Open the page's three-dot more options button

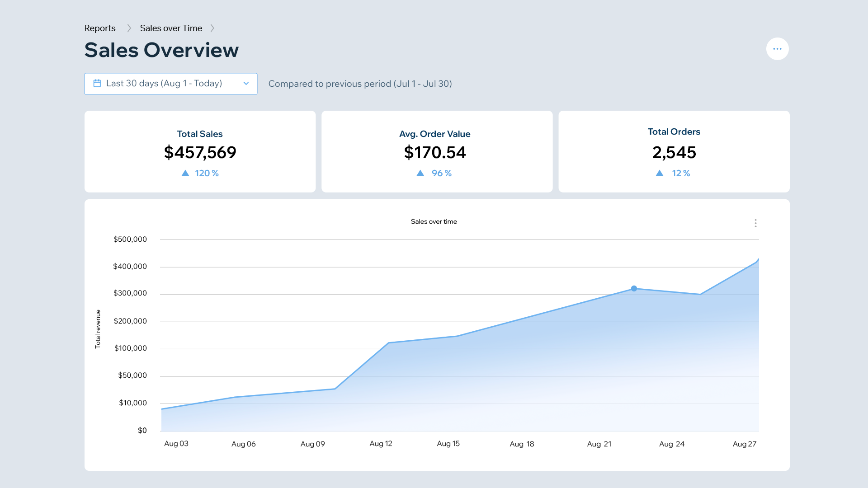point(777,49)
